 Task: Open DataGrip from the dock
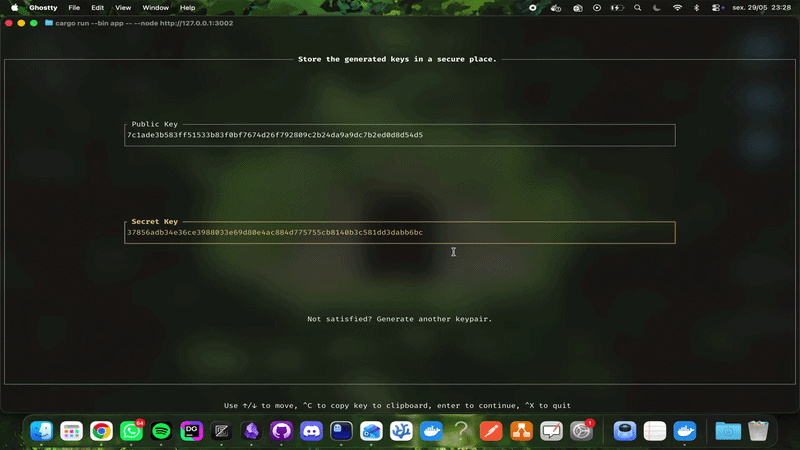[191, 431]
